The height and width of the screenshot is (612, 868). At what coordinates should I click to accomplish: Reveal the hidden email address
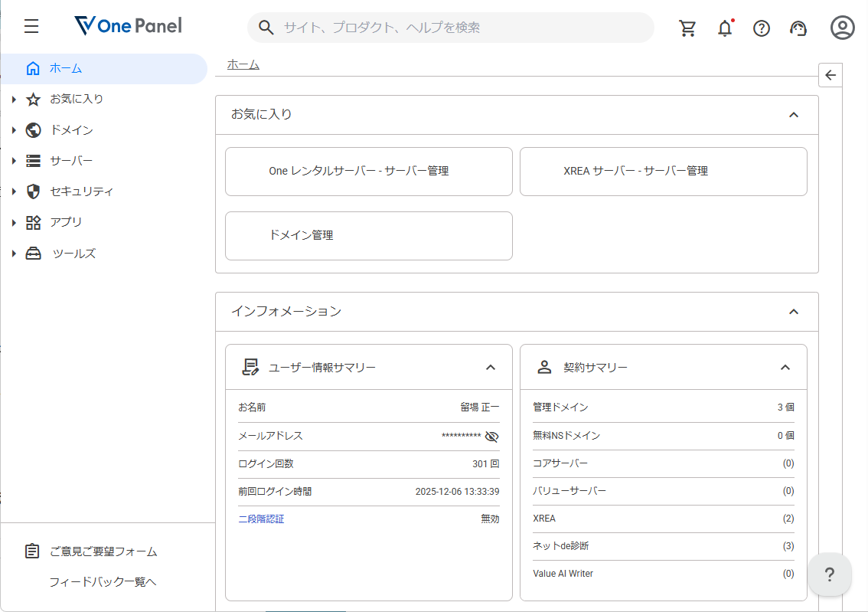tap(491, 437)
